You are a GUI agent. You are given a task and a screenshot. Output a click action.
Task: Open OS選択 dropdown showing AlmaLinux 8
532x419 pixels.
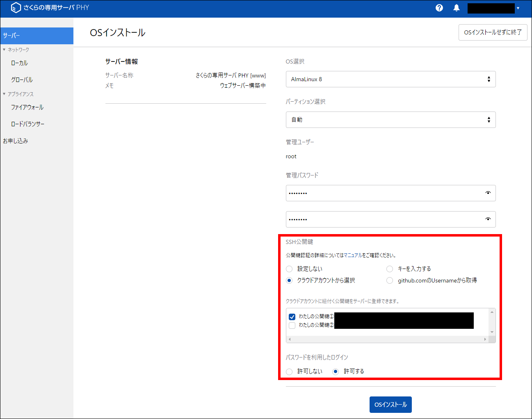click(390, 79)
